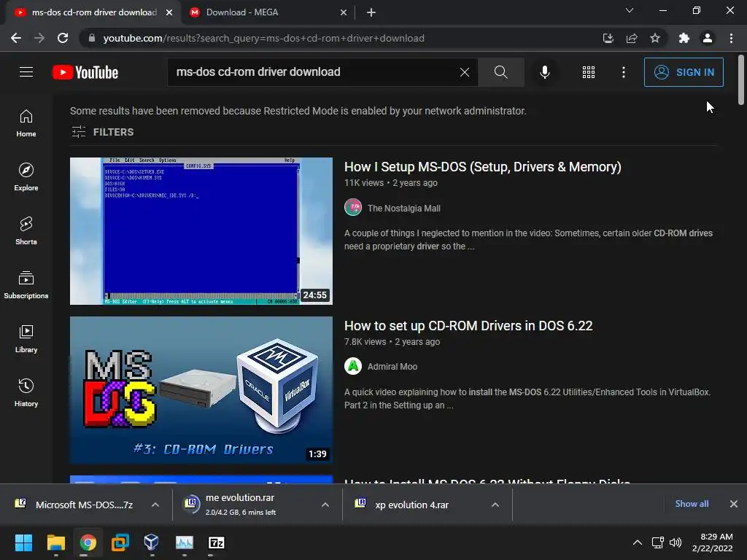Open the Chrome profile avatar

708,38
